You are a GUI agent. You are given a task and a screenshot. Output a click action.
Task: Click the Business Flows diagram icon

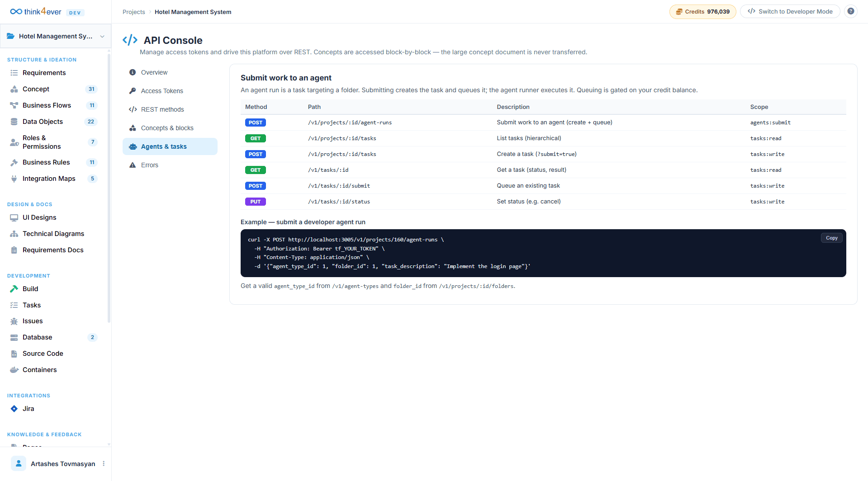[14, 105]
